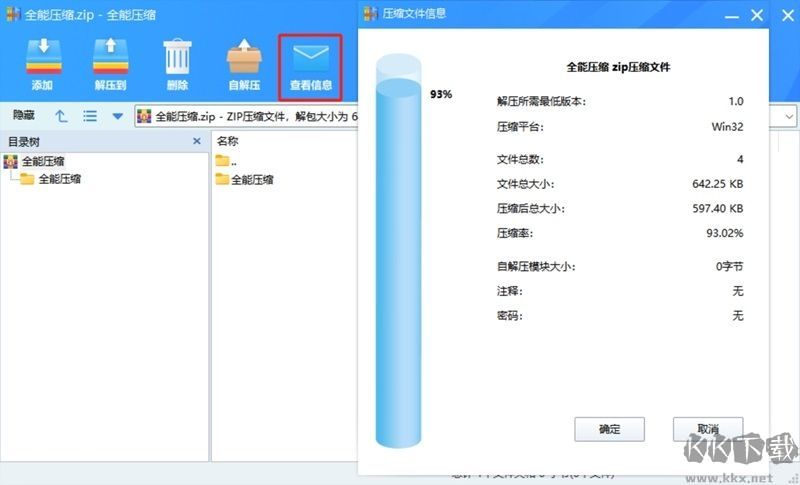This screenshot has width=800, height=485.
Task: Click the main window 全能压缩 title icon
Action: click(13, 14)
